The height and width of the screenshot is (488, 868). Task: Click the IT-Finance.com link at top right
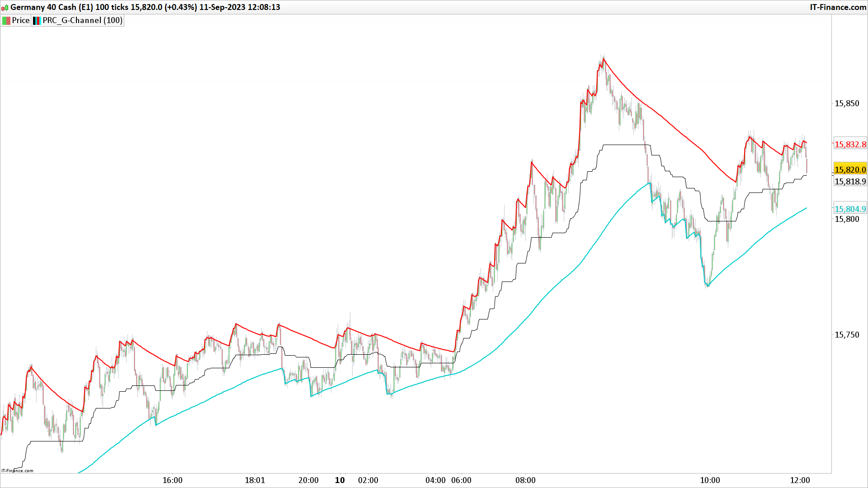pos(838,7)
